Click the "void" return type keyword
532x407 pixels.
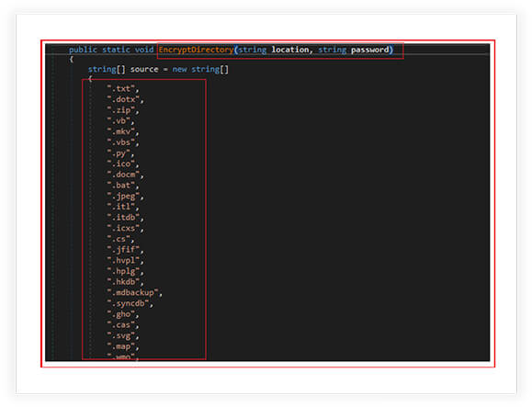144,50
